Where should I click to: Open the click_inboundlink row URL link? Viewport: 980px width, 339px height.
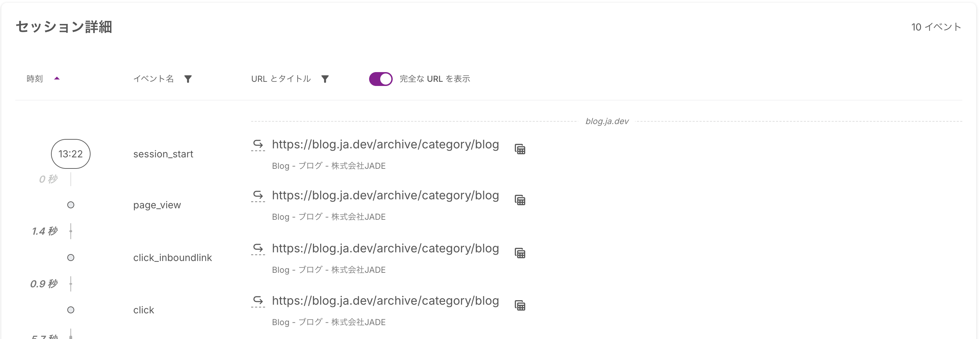(x=385, y=249)
